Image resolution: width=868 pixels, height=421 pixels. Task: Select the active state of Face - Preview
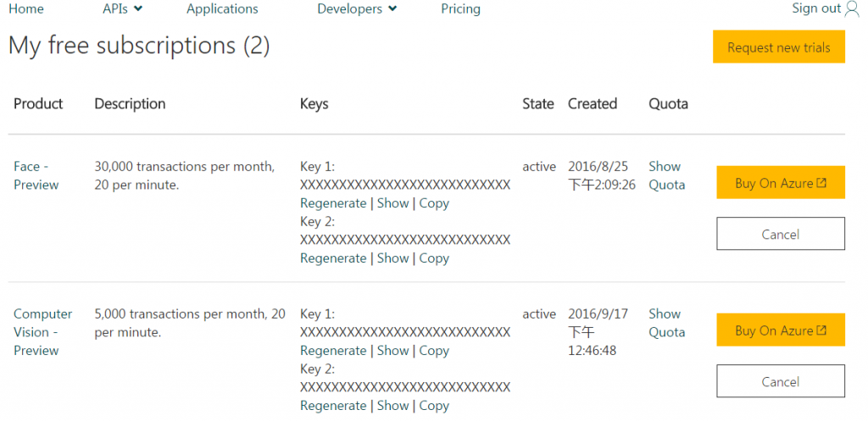tap(539, 167)
